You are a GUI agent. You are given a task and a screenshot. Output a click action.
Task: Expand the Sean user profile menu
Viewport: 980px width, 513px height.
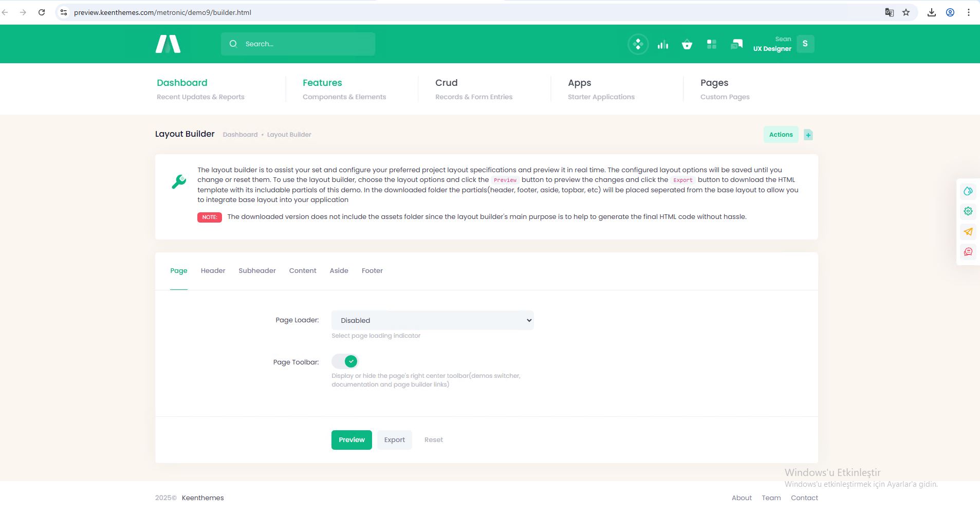coord(805,44)
